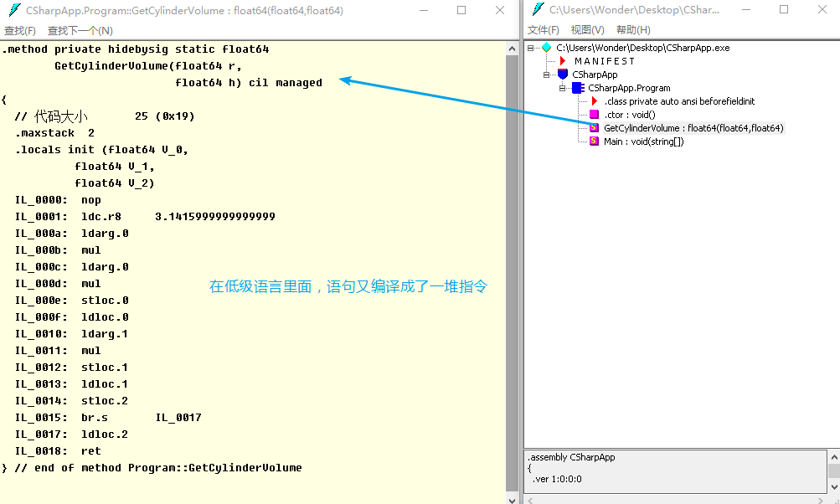Click the 'ldc.r8 3.1415999999999999' instruction
Image resolution: width=840 pixels, height=504 pixels.
coord(178,216)
